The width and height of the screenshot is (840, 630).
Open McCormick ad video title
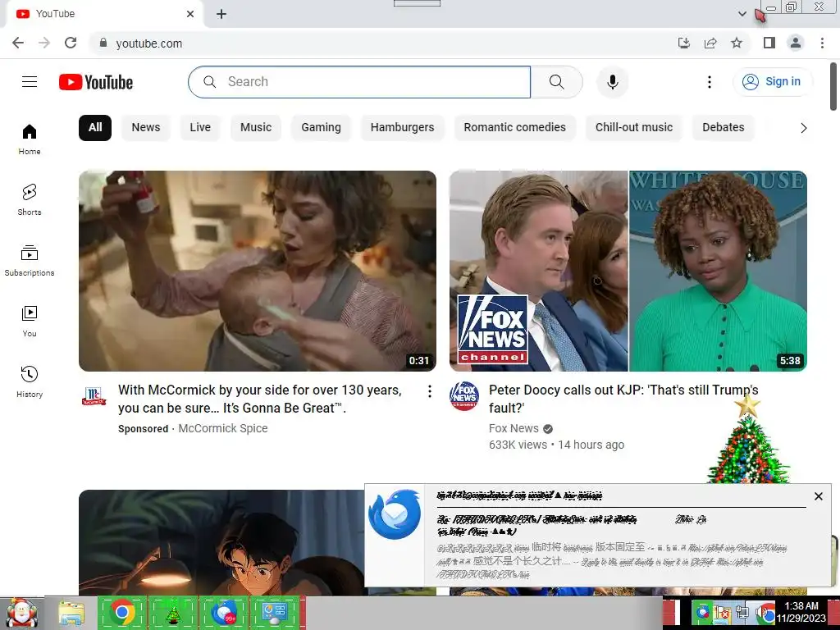click(x=260, y=399)
